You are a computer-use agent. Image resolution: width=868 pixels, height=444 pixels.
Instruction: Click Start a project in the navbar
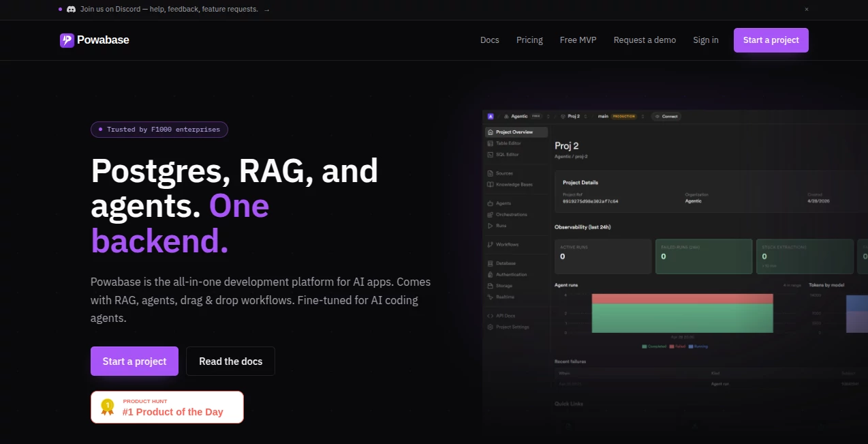771,40
